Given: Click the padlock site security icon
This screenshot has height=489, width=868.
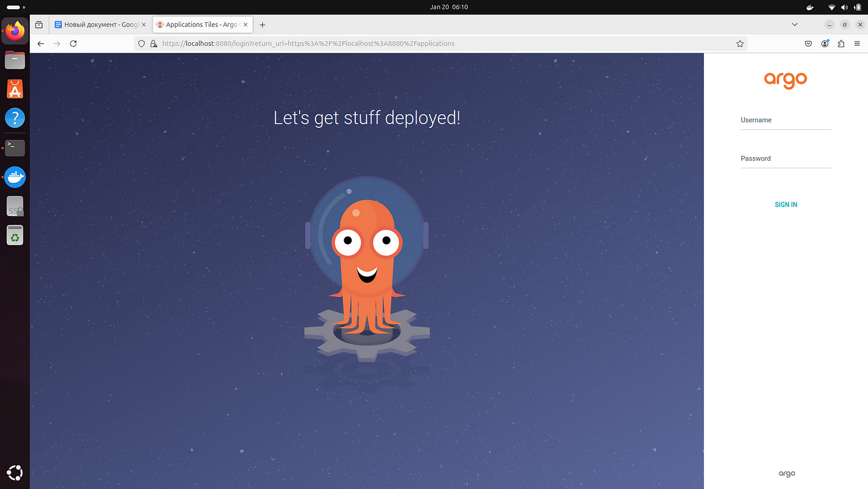Looking at the screenshot, I should (x=153, y=43).
